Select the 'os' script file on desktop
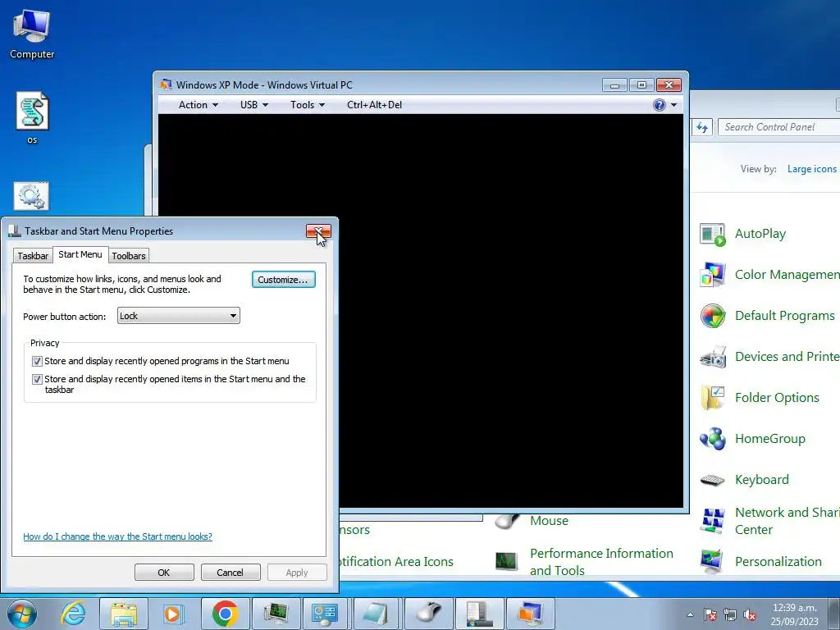840x630 pixels. (32, 118)
